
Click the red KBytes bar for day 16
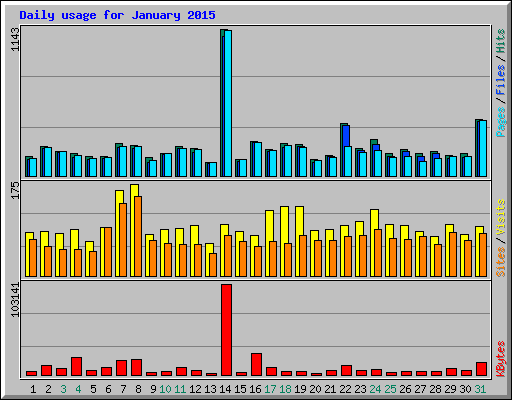(256, 364)
